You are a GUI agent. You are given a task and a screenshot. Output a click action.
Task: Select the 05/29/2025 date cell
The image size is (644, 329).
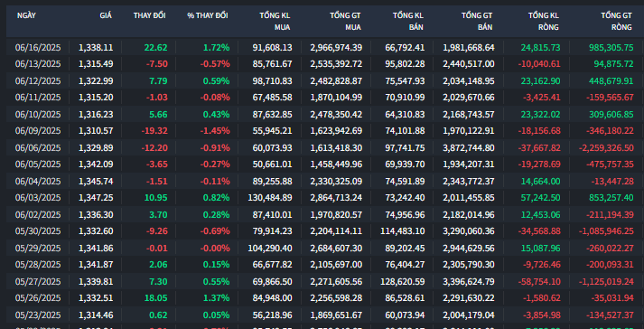[x=38, y=248]
